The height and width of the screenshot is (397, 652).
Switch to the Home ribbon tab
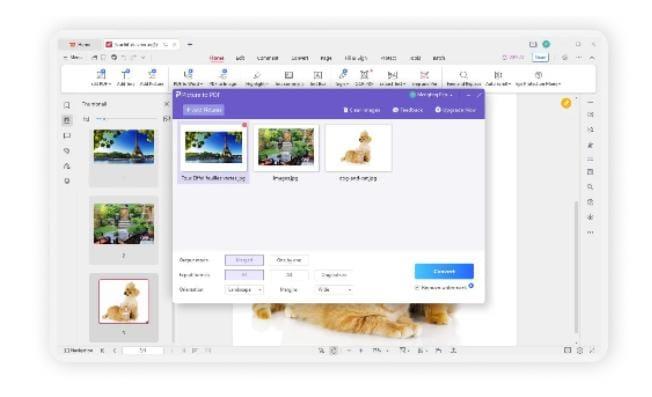(217, 58)
